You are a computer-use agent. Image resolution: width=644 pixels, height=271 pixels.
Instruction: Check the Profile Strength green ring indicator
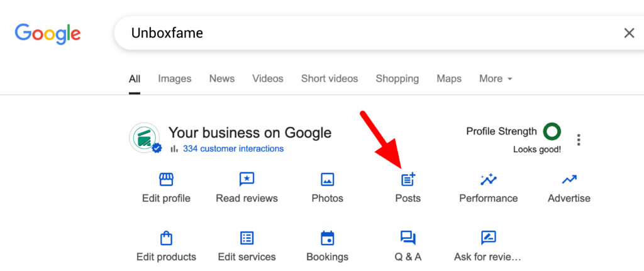click(x=552, y=132)
